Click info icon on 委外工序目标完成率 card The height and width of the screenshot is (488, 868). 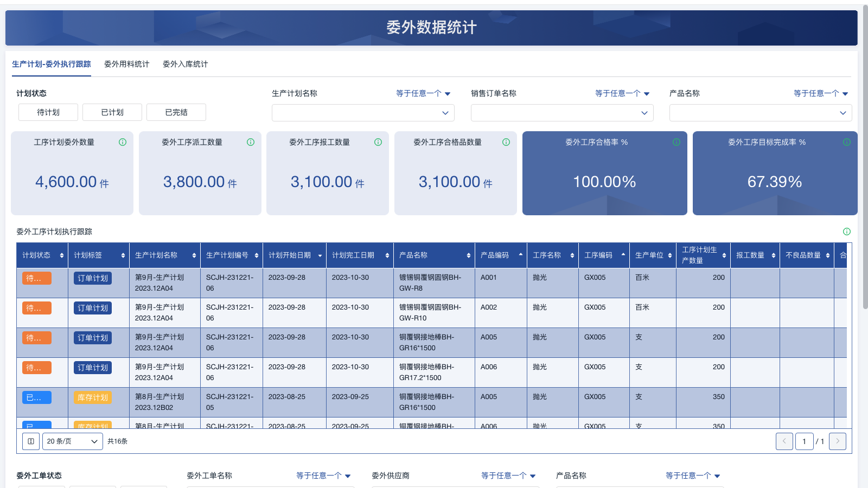coord(847,142)
